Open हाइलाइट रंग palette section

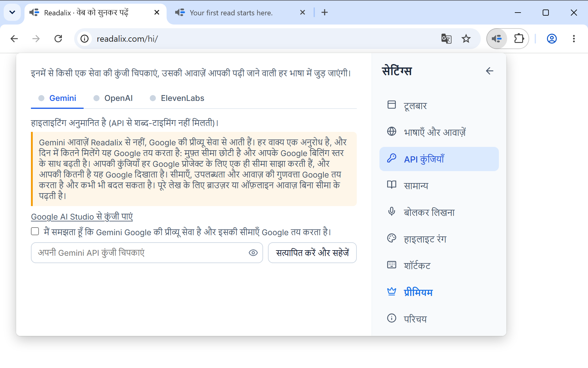(x=439, y=239)
